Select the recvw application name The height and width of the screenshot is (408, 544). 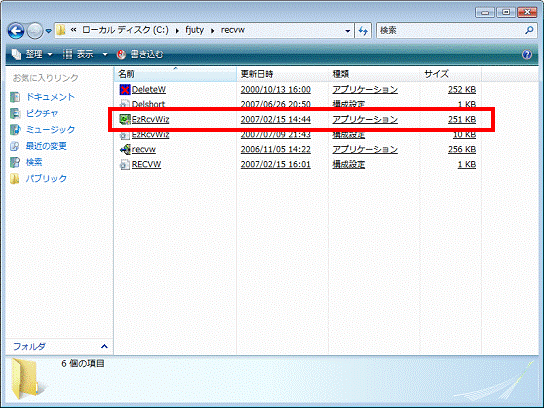pos(144,150)
